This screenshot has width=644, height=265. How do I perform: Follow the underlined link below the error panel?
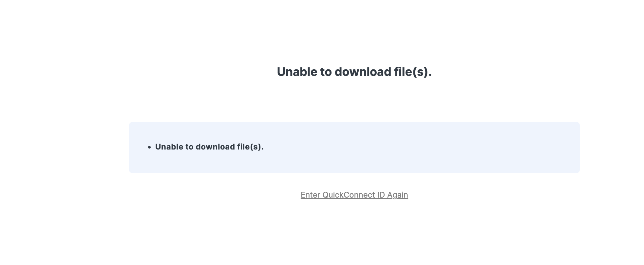(354, 195)
